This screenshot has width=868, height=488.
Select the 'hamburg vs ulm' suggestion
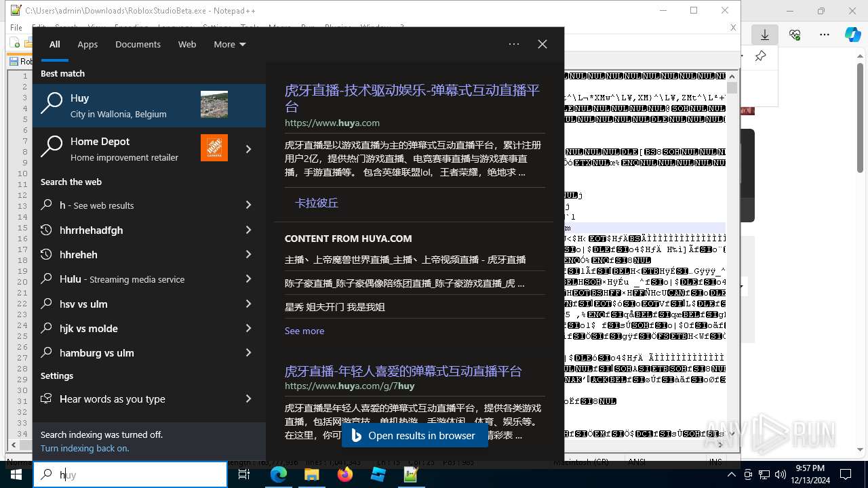132,352
